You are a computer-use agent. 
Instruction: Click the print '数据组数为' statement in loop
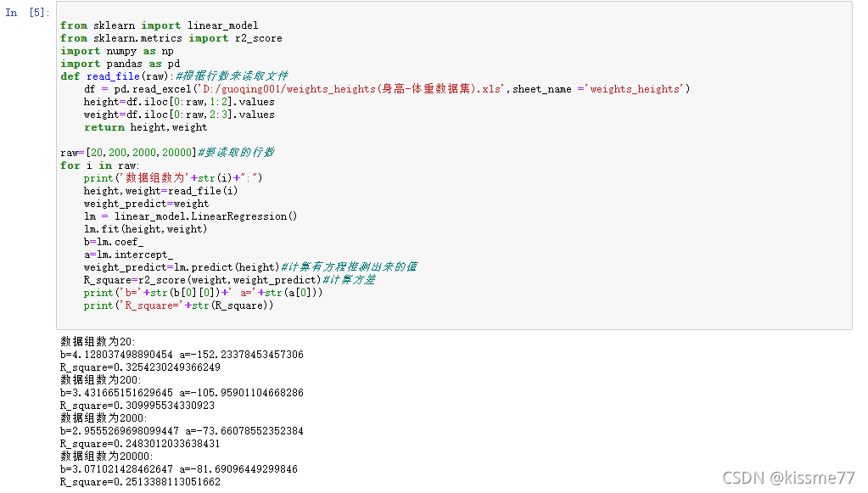tap(173, 178)
